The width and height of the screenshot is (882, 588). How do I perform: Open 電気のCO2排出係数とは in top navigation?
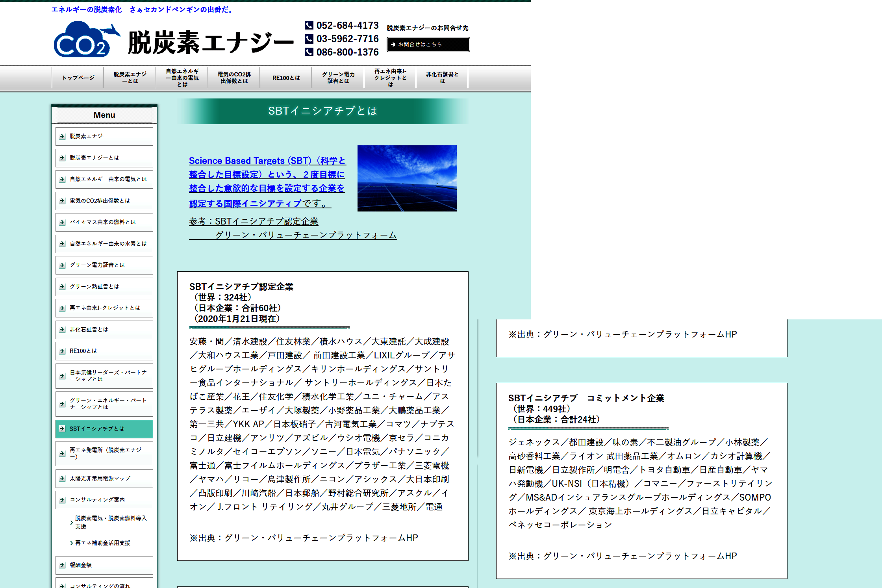234,78
